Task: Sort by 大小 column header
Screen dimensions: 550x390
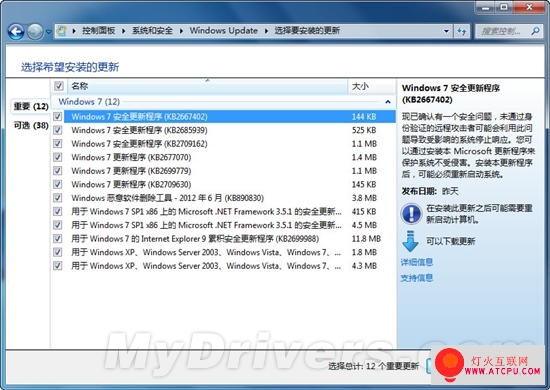Action: coord(372,86)
